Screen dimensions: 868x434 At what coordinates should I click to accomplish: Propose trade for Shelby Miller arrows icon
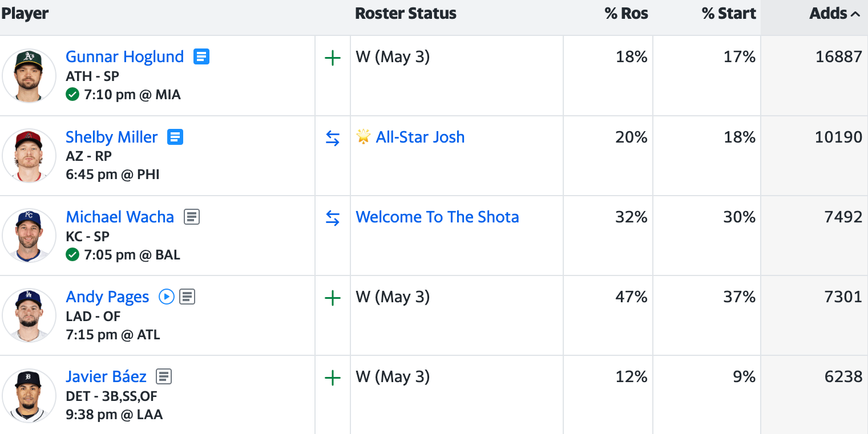point(332,138)
